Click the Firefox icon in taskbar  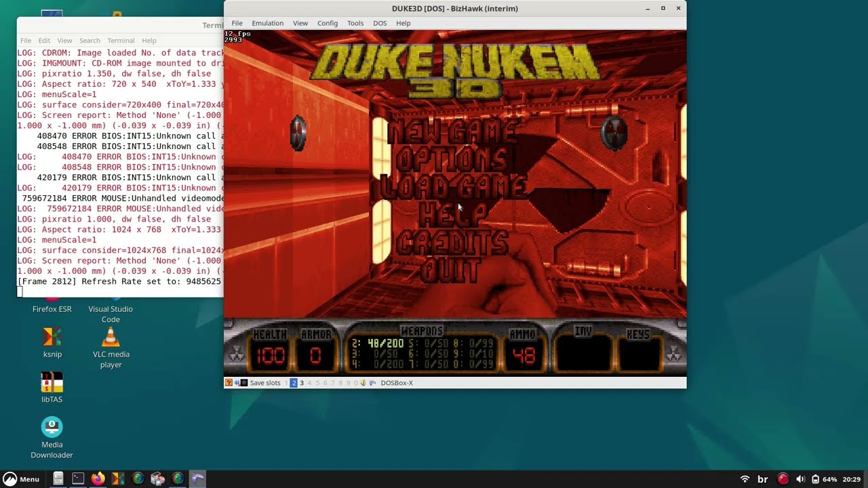(x=98, y=479)
